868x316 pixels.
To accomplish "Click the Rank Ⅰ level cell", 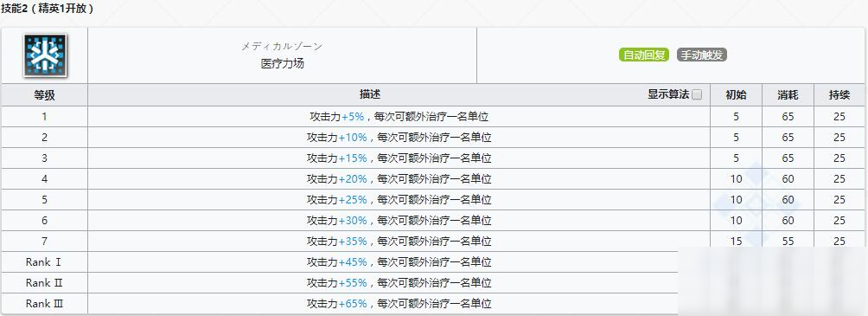I will coord(44,262).
